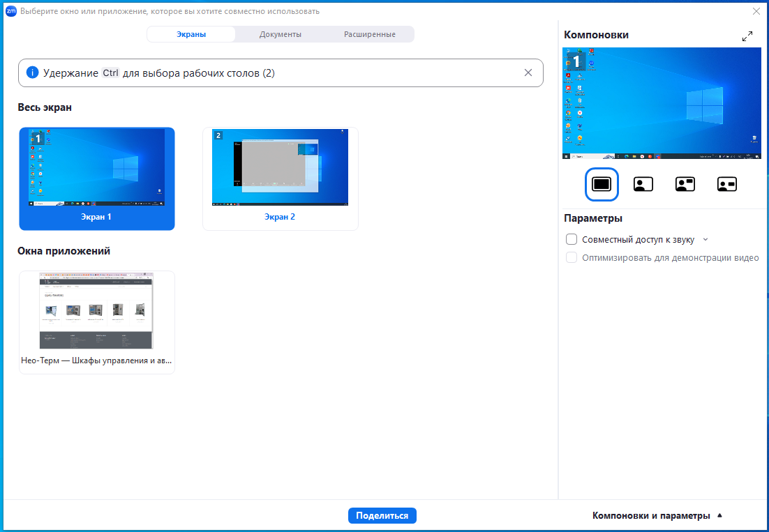Click the Параметры heading in the right panel
769x532 pixels.
click(593, 218)
